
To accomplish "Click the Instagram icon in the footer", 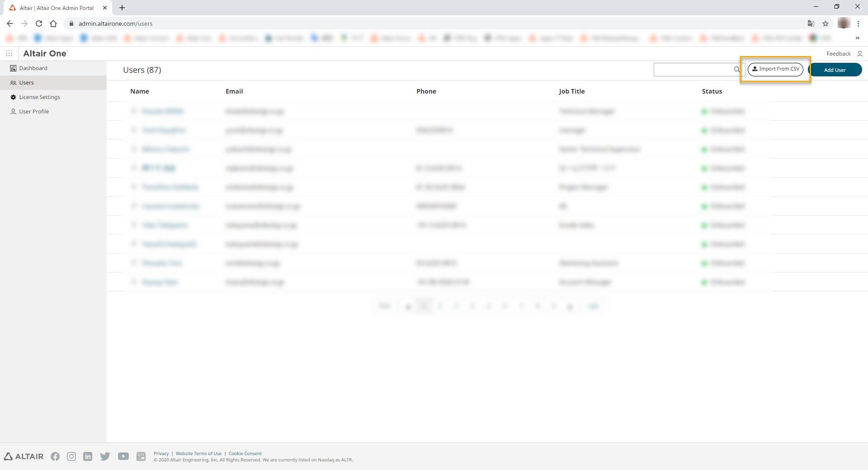I will [71, 456].
